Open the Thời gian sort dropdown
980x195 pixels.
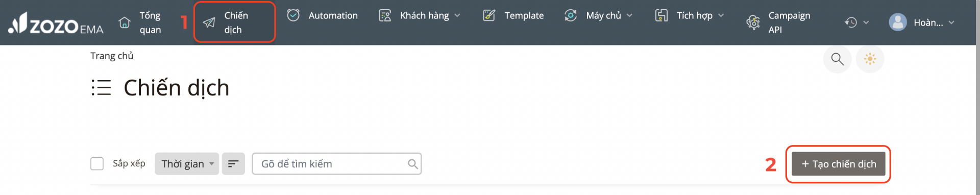(x=187, y=164)
